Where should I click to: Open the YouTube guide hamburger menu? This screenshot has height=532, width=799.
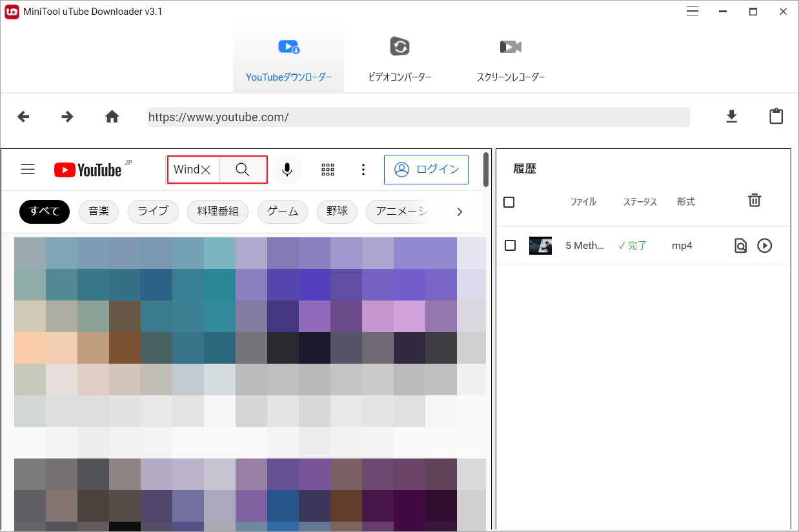(28, 170)
